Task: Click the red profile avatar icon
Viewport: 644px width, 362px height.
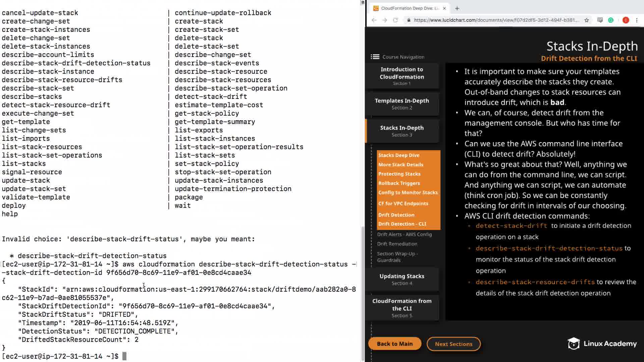Action: pos(626,20)
